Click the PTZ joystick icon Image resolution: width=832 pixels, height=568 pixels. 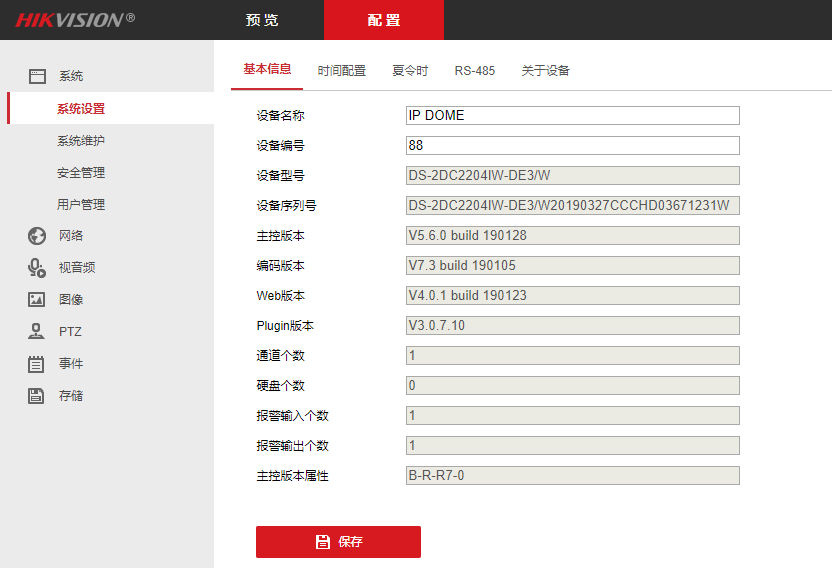point(36,331)
